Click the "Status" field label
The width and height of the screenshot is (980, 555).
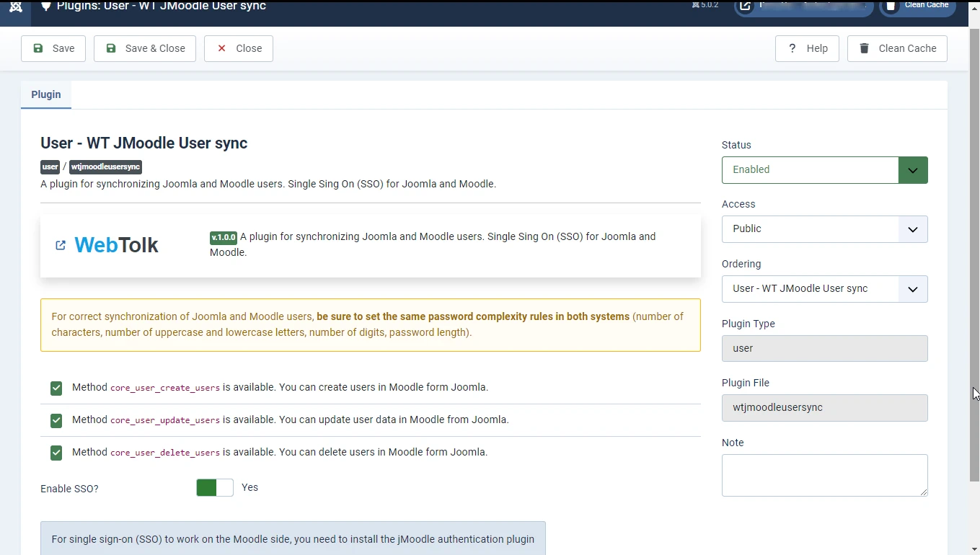(x=736, y=145)
